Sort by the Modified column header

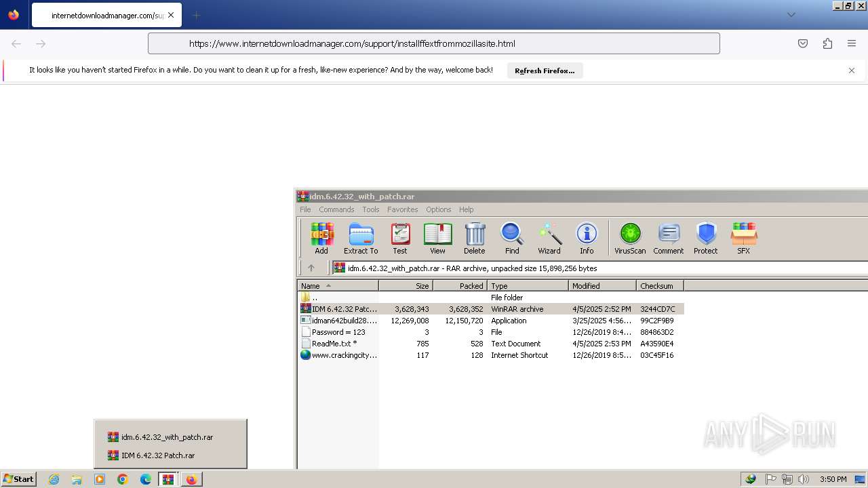602,286
